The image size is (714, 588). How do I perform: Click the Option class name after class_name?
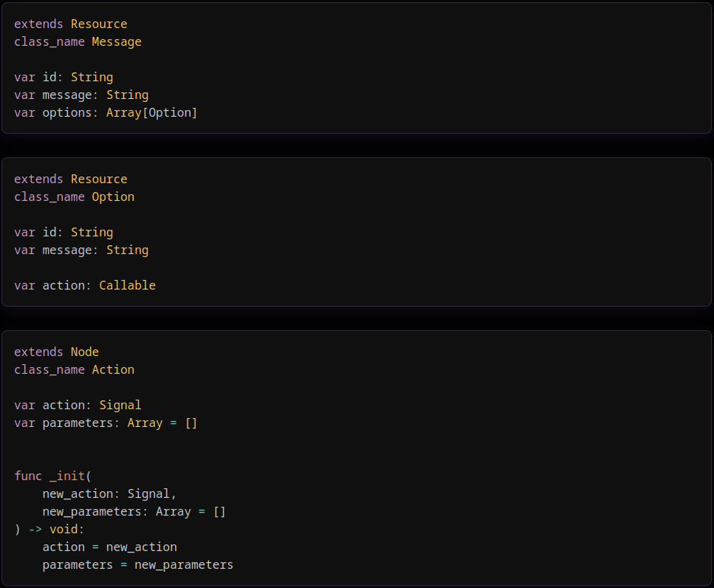tap(113, 197)
